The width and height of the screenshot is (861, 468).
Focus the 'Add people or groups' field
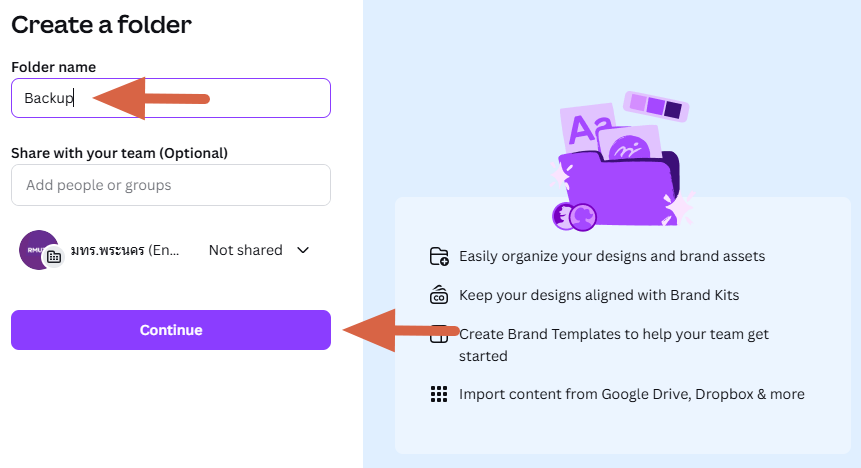coord(171,185)
